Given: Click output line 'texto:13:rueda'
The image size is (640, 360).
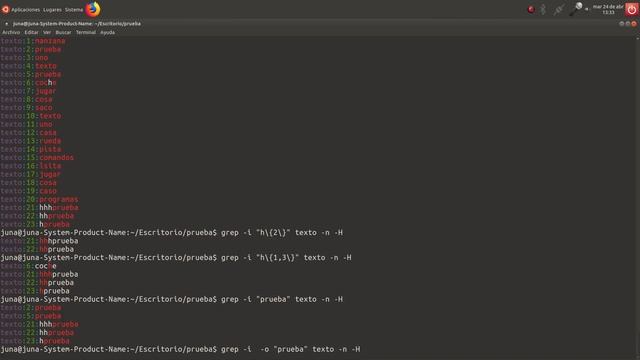Looking at the screenshot, I should tap(31, 141).
